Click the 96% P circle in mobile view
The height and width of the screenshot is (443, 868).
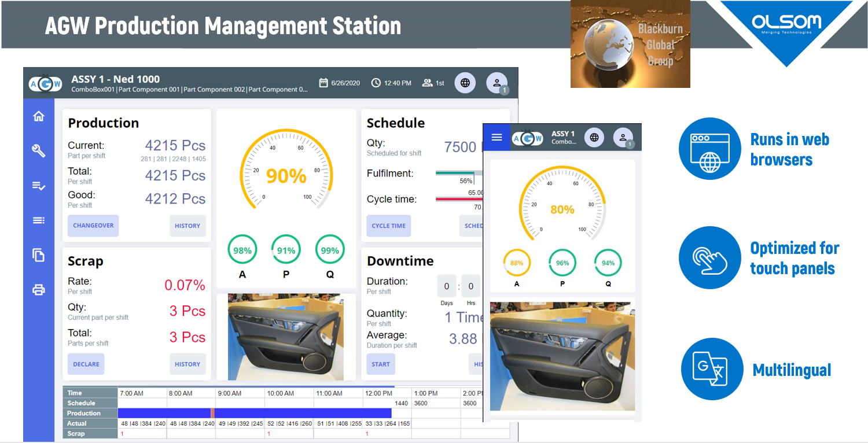562,263
